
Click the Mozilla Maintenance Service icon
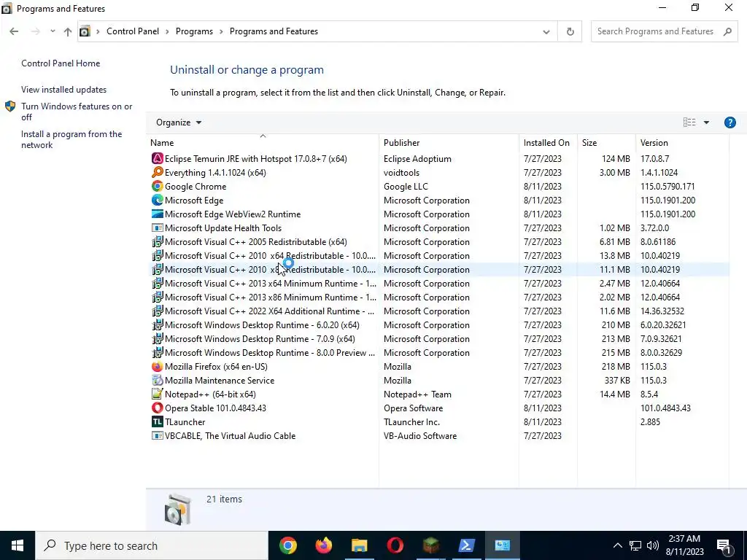point(158,380)
